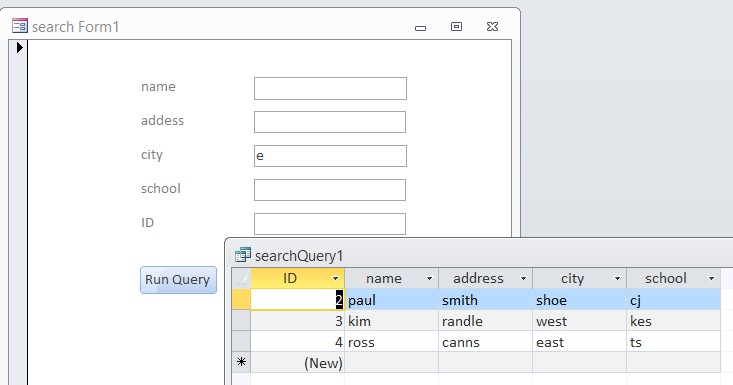Click the new record asterisk row selector
Screen dimensions: 733x385
[x=241, y=363]
